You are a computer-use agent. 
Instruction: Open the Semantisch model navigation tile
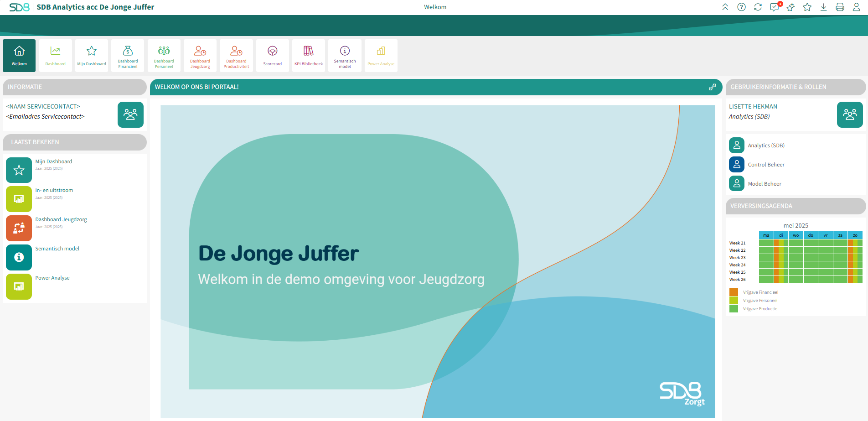(x=345, y=56)
